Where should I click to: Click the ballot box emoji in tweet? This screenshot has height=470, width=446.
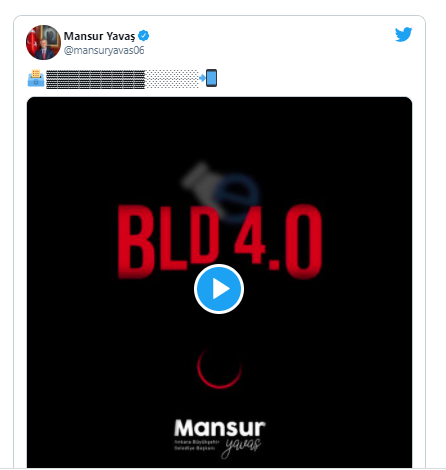[x=36, y=78]
